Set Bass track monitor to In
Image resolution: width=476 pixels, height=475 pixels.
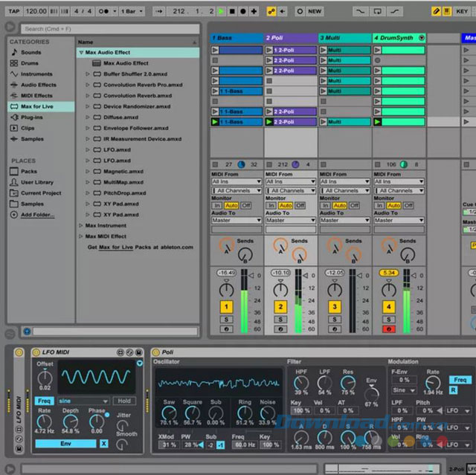[x=218, y=205]
